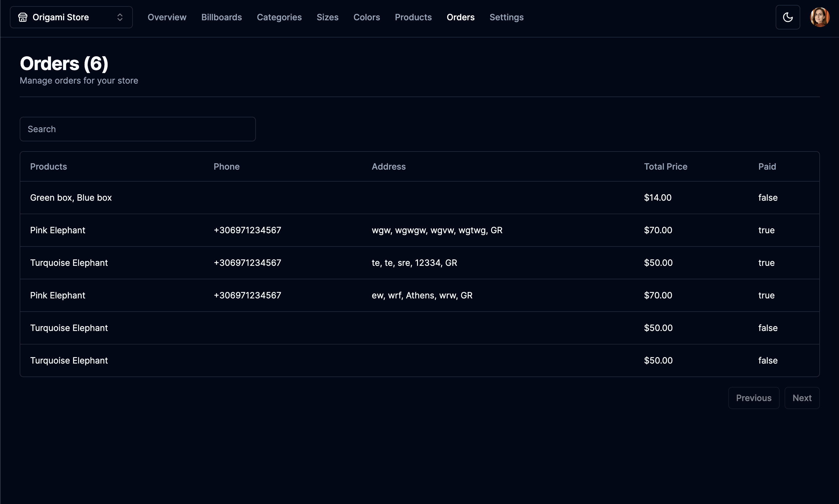Open the Origami Store selector
Image resolution: width=839 pixels, height=504 pixels.
click(x=71, y=17)
